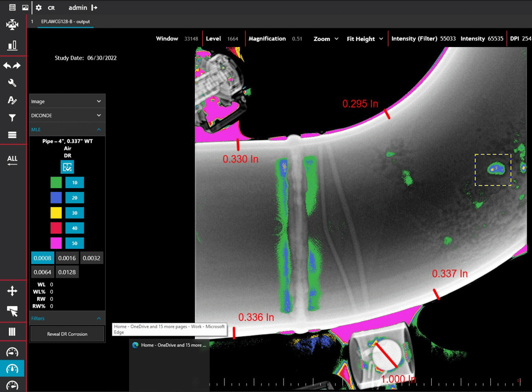
Task: Expand the DICONDE panel section
Action: coord(67,115)
